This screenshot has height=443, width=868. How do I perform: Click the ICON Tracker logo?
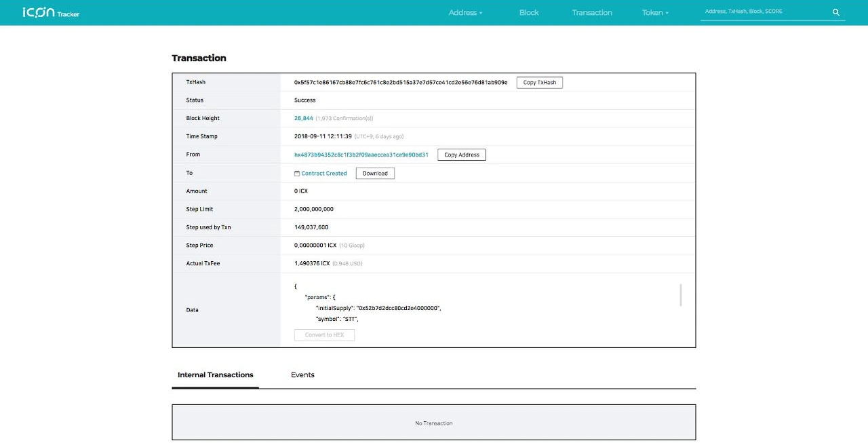[51, 12]
